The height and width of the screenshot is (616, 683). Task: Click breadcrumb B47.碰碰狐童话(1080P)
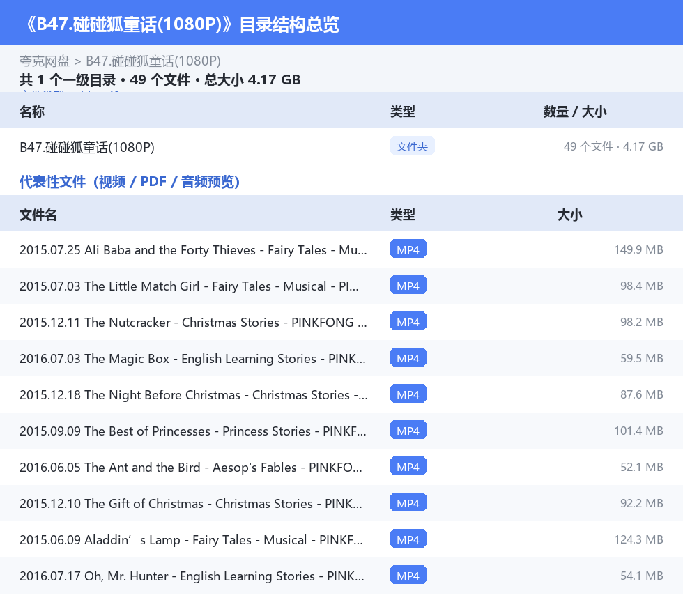153,61
